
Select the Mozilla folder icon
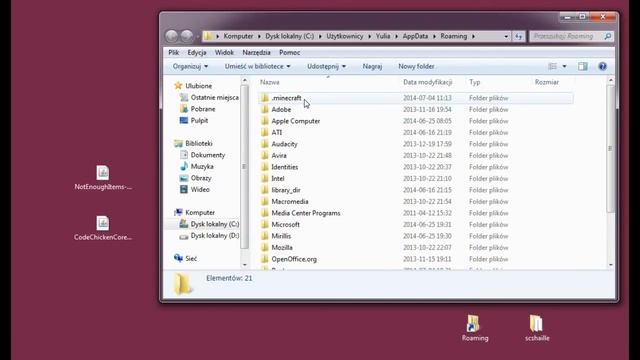click(x=265, y=247)
